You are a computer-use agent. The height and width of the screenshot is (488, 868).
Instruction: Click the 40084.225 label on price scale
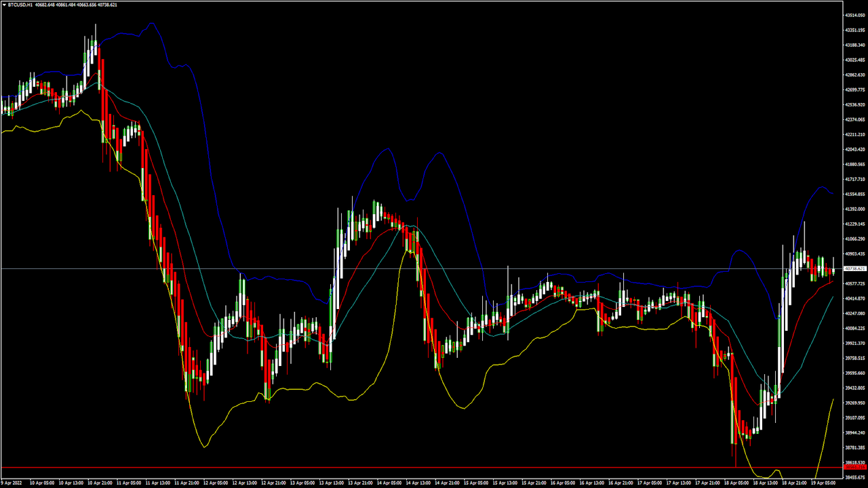point(854,329)
